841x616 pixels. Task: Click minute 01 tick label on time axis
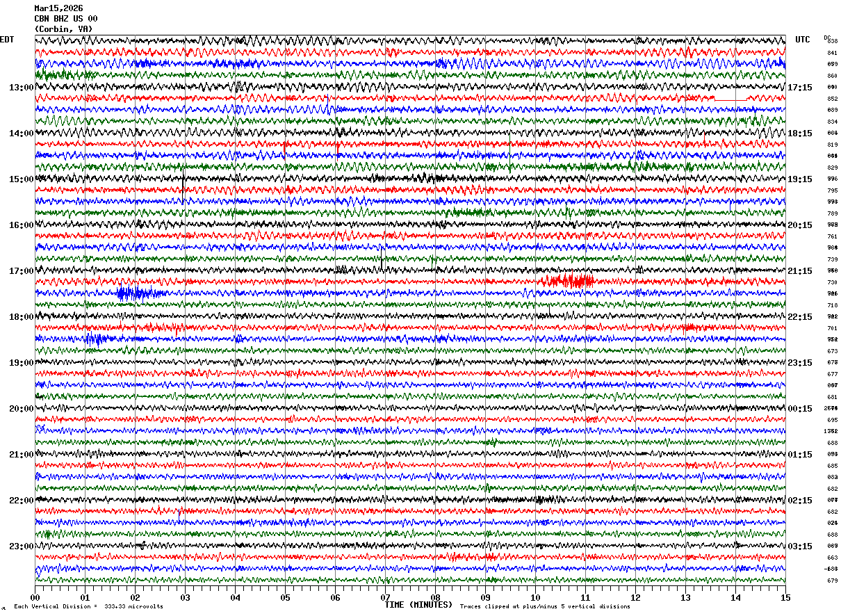85,597
